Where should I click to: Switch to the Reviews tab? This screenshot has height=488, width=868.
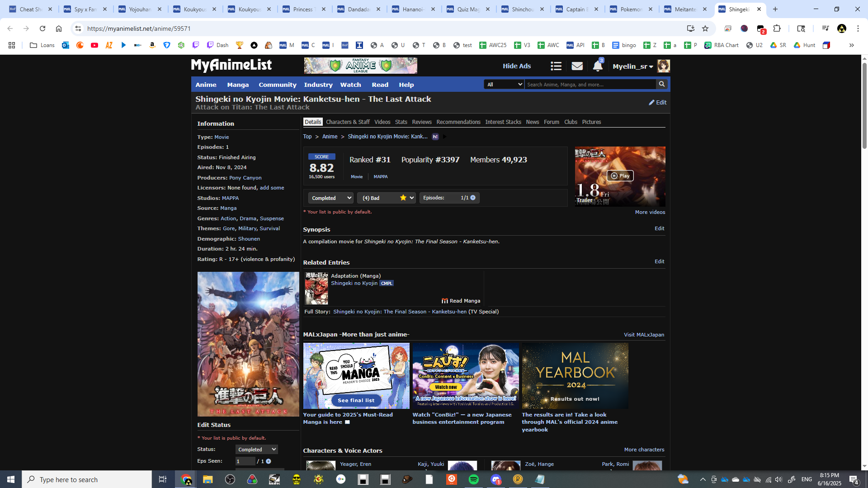(422, 122)
